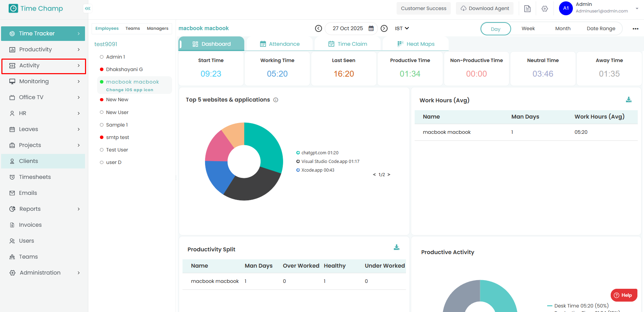Open calendar picker beside 27 Oct 2025
Screen dimensions: 644x312
[x=371, y=28]
